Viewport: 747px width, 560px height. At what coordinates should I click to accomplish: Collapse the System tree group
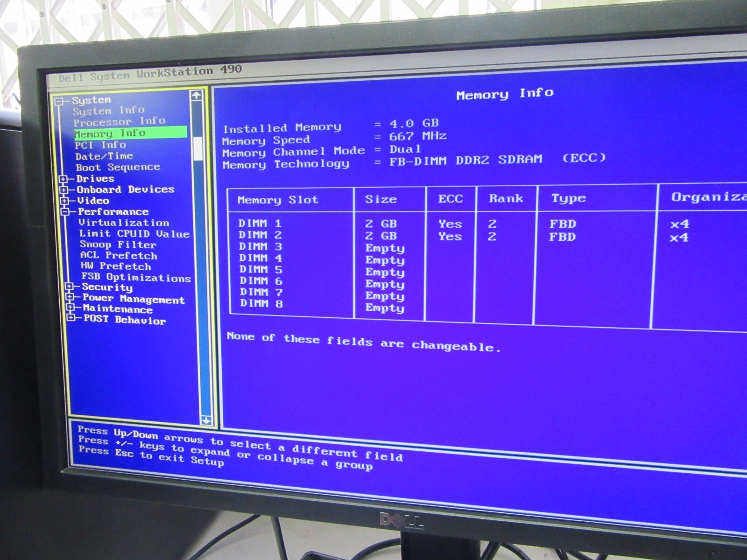(x=59, y=101)
